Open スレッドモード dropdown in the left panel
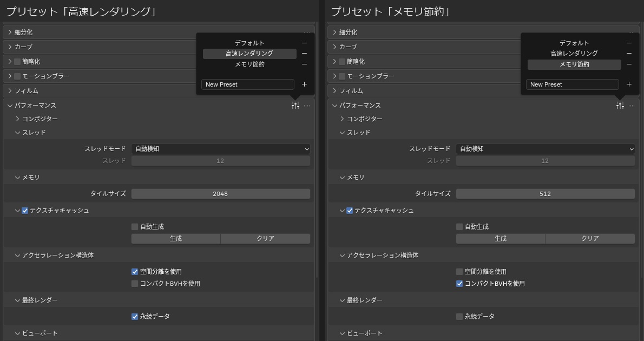 (x=221, y=149)
